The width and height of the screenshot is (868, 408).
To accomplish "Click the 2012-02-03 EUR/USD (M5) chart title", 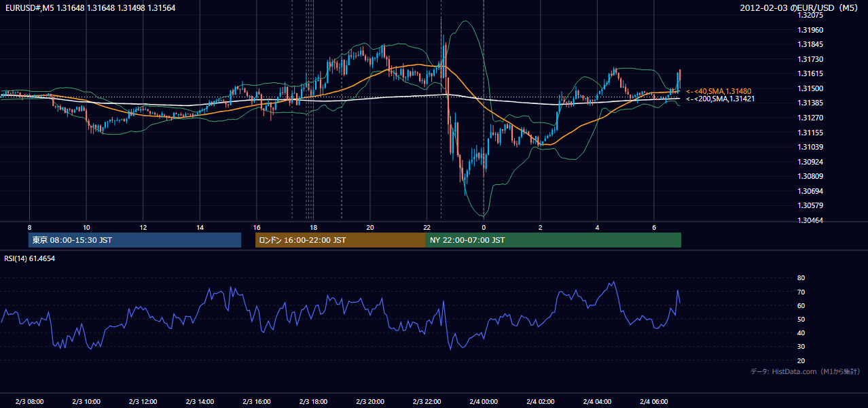I will click(x=800, y=7).
